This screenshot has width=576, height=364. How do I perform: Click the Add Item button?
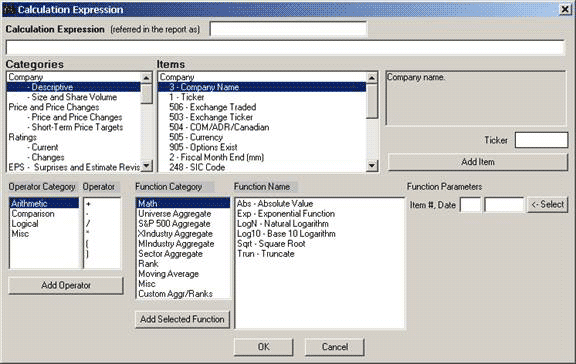click(x=478, y=162)
